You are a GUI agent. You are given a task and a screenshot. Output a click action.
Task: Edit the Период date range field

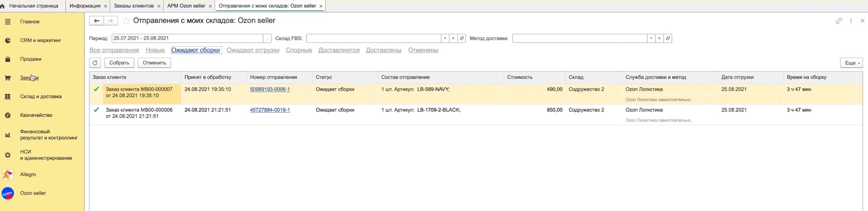(187, 38)
